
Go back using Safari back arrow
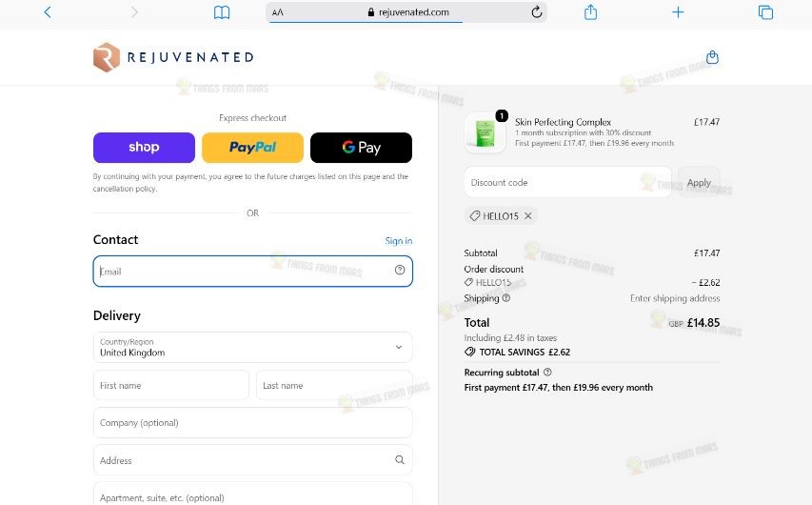[48, 12]
